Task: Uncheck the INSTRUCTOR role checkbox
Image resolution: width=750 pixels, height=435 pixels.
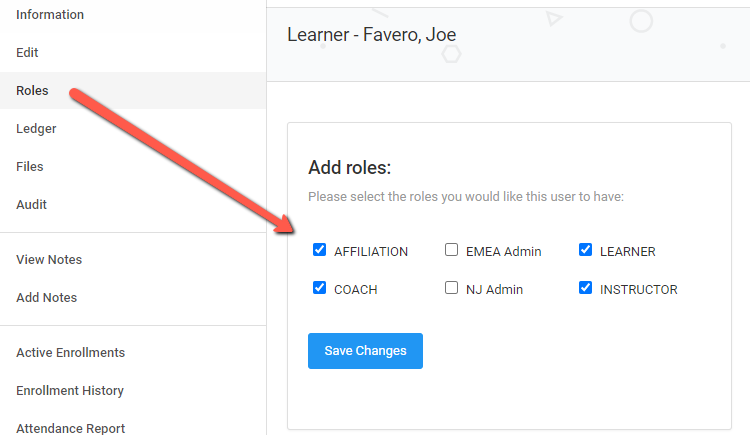Action: [x=586, y=288]
